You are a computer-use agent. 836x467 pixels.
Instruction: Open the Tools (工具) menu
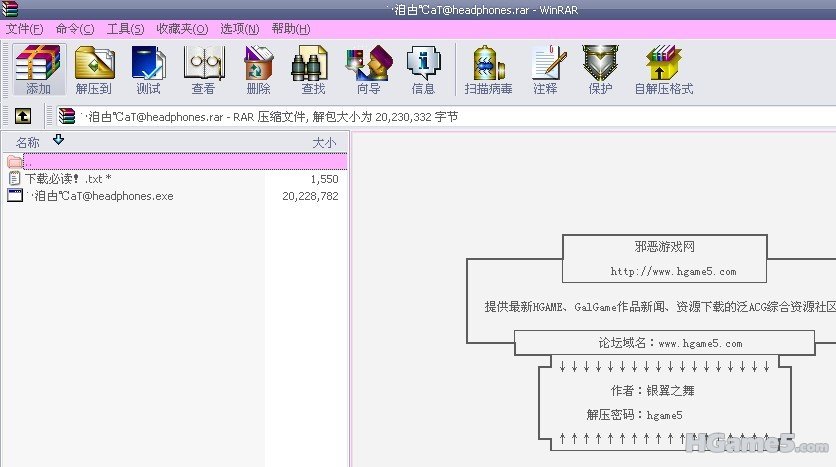coord(125,29)
